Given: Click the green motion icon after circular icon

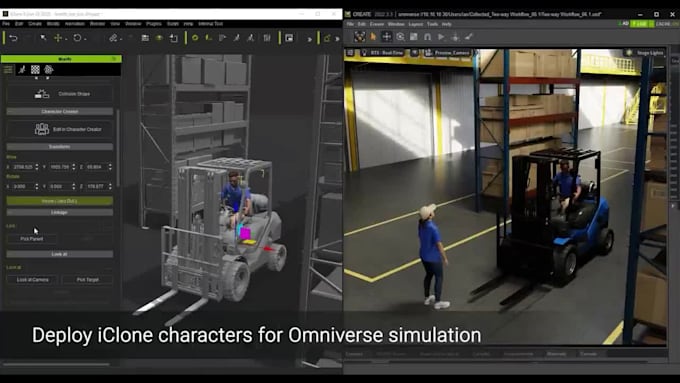Looking at the screenshot, I should pos(209,38).
